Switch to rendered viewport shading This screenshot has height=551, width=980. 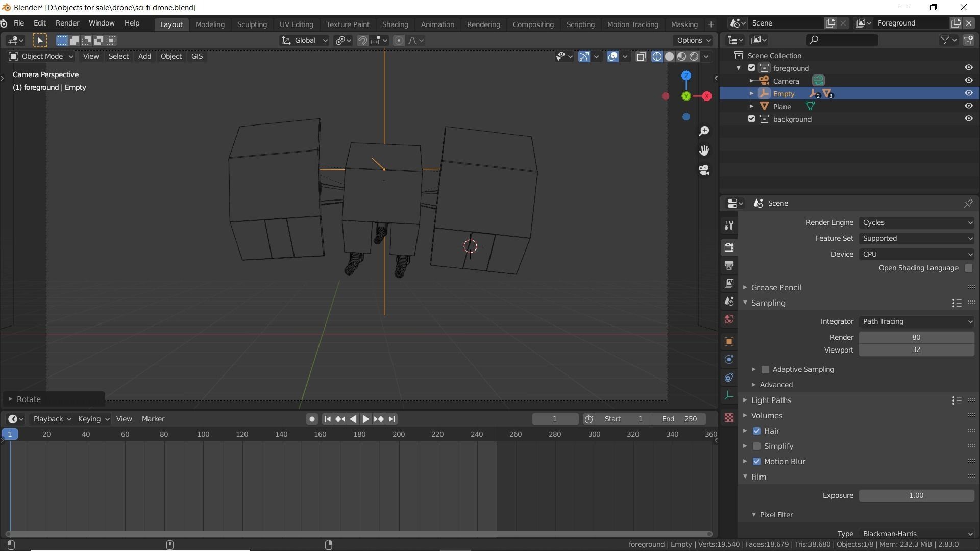(694, 57)
